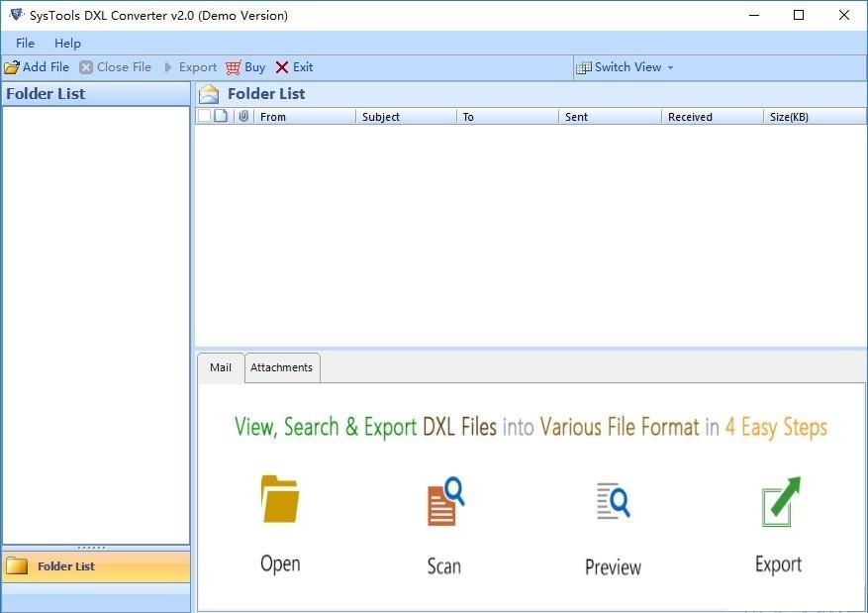Click the green Export arrow icon
Screen dimensions: 868x613
coord(780,502)
